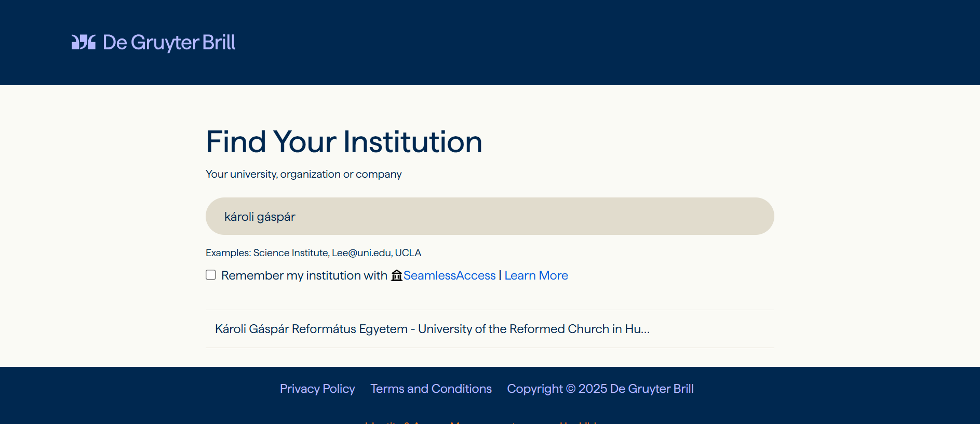Viewport: 980px width, 424px height.
Task: Click the De Gruyter Brill logo icon
Action: [84, 42]
